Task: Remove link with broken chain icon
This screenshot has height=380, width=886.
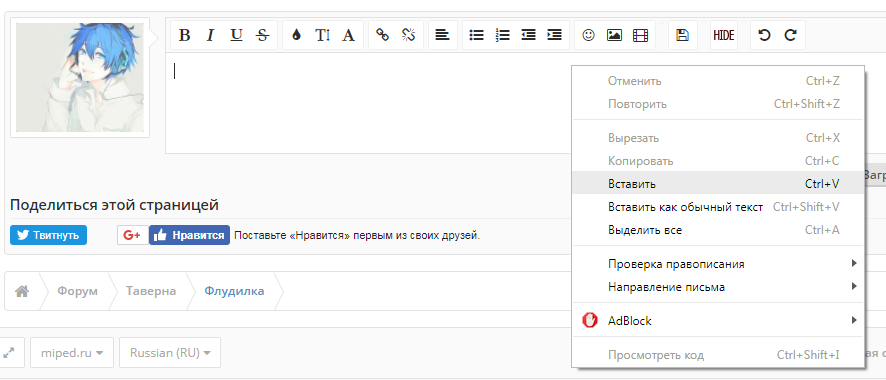Action: click(x=409, y=35)
